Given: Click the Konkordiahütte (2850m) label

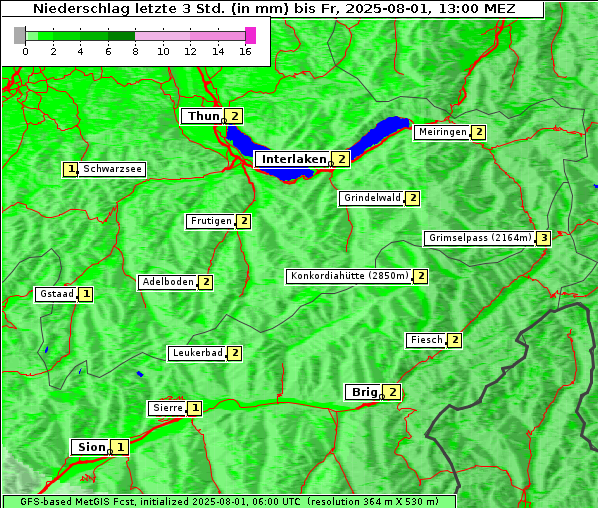Looking at the screenshot, I should (x=350, y=276).
